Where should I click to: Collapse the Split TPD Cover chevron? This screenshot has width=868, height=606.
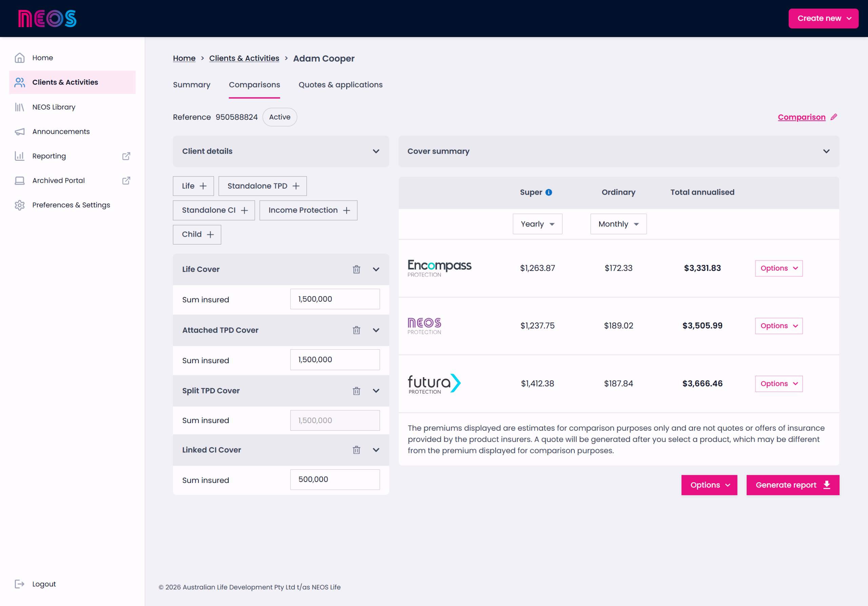pos(376,391)
